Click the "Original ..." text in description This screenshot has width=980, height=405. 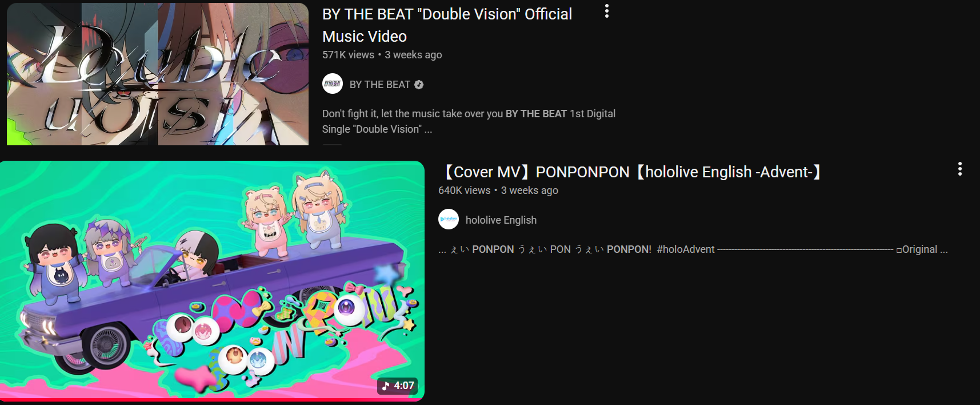tap(925, 249)
